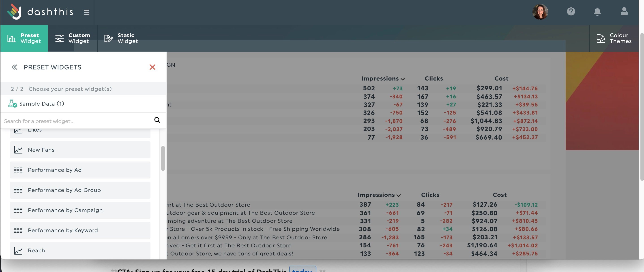Click the -$109.12 cost change
The image size is (644, 272).
tap(526, 205)
